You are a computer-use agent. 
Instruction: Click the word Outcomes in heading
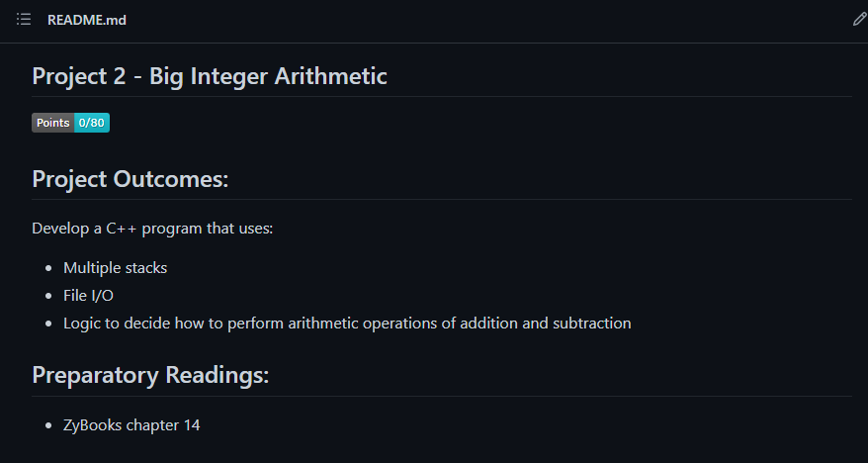(171, 179)
